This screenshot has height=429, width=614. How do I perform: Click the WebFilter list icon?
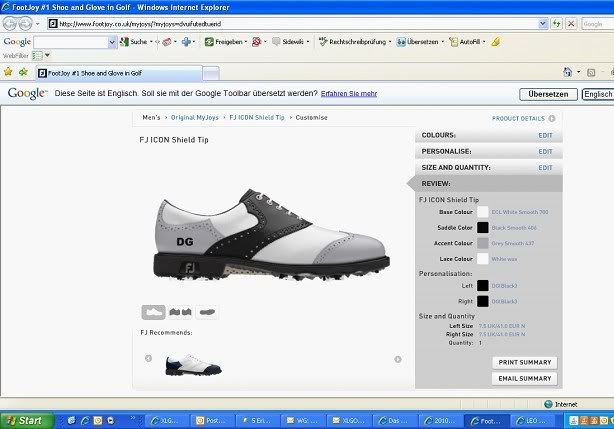[37, 56]
